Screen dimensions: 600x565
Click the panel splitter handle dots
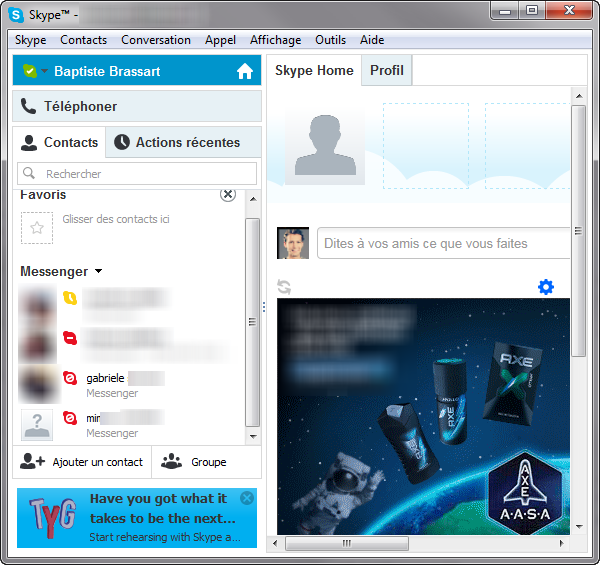pos(264,307)
